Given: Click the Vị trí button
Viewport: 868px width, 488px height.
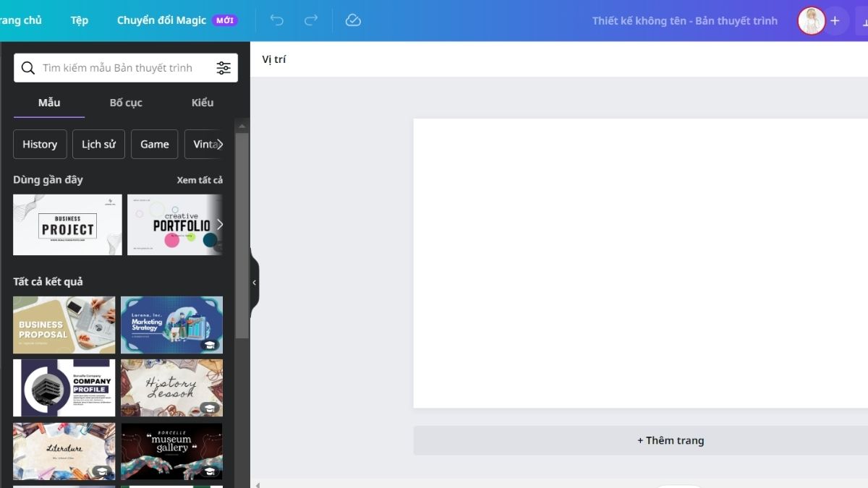Looking at the screenshot, I should [274, 59].
